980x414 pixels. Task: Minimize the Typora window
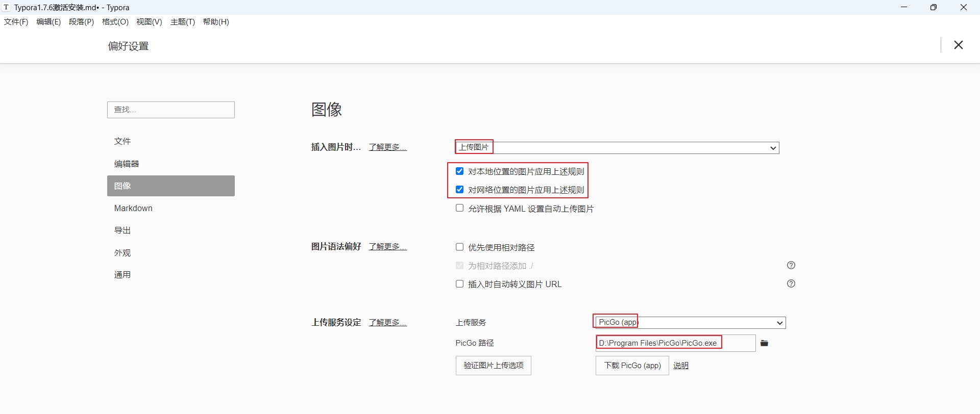[x=904, y=7]
